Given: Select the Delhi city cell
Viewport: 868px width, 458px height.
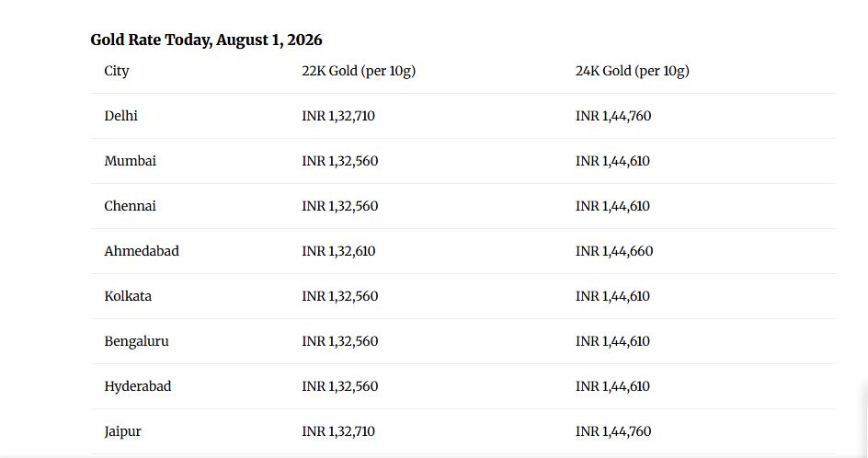Looking at the screenshot, I should coord(120,116).
